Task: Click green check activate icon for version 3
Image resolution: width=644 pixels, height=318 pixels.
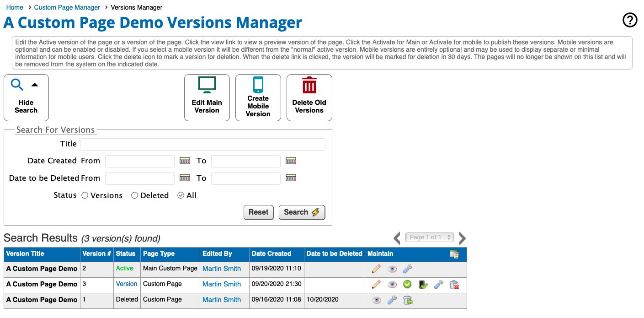Action: tap(407, 285)
